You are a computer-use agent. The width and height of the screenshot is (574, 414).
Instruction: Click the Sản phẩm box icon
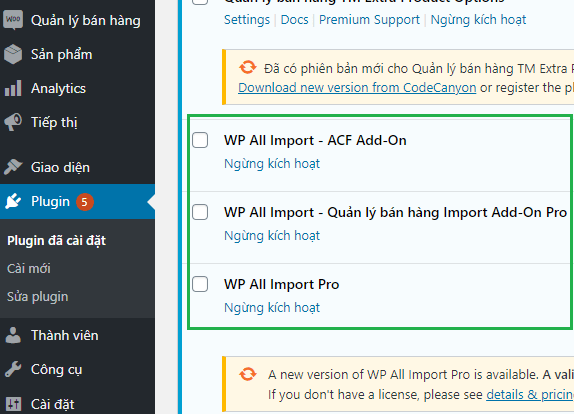[13, 54]
